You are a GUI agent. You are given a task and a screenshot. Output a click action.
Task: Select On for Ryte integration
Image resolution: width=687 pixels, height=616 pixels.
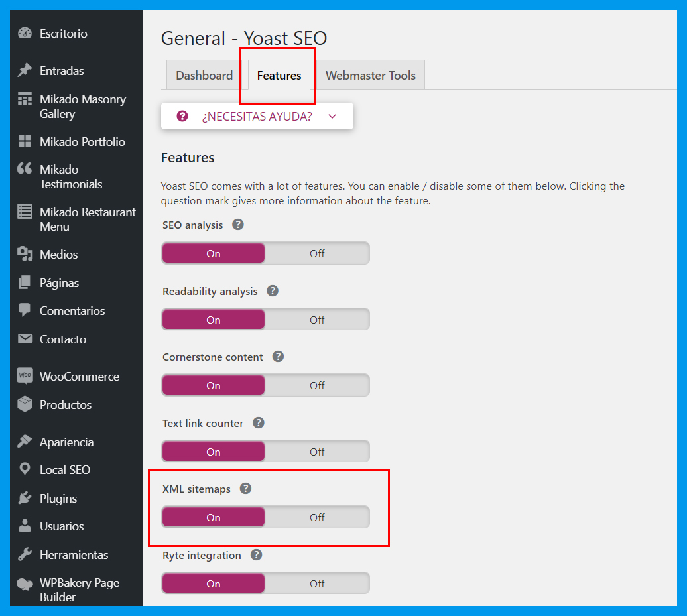click(214, 584)
